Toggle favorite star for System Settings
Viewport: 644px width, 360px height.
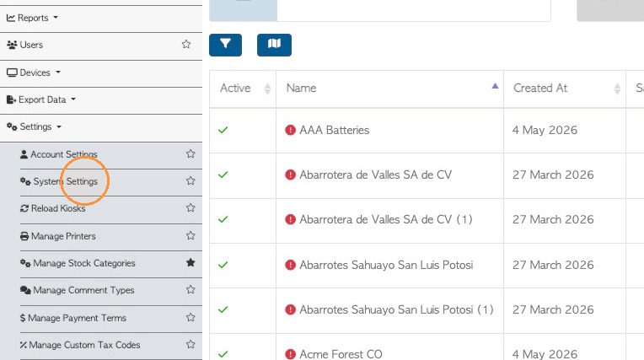[x=191, y=180]
